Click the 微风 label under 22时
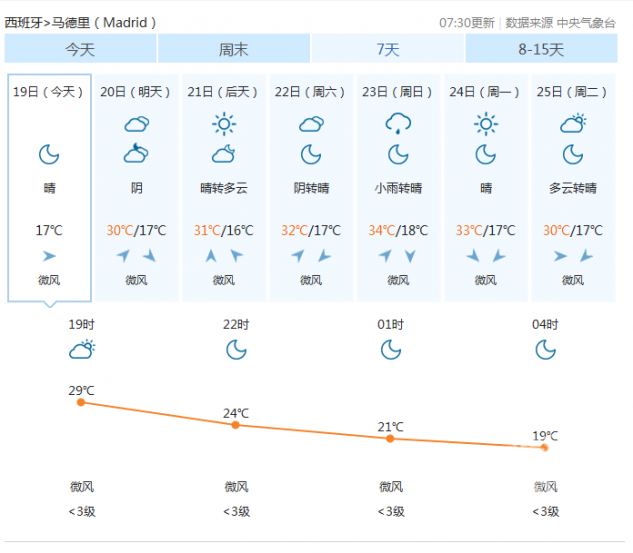This screenshot has height=553, width=633. pos(236,487)
